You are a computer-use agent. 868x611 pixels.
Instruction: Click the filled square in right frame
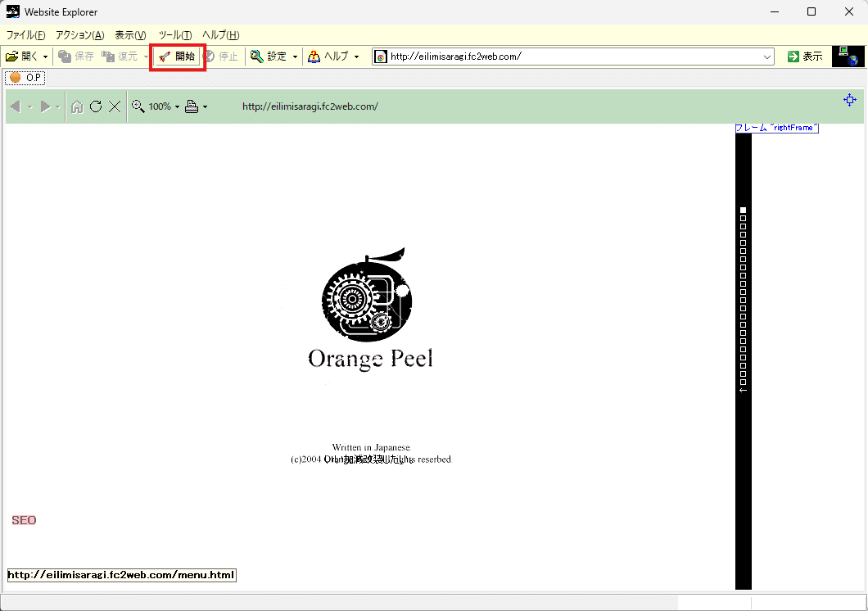pyautogui.click(x=744, y=210)
